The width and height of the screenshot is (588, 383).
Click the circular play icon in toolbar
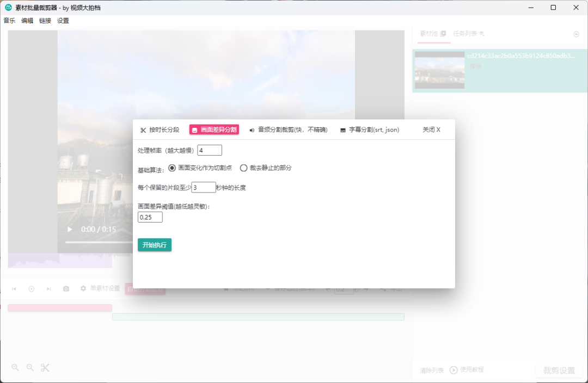[32, 288]
